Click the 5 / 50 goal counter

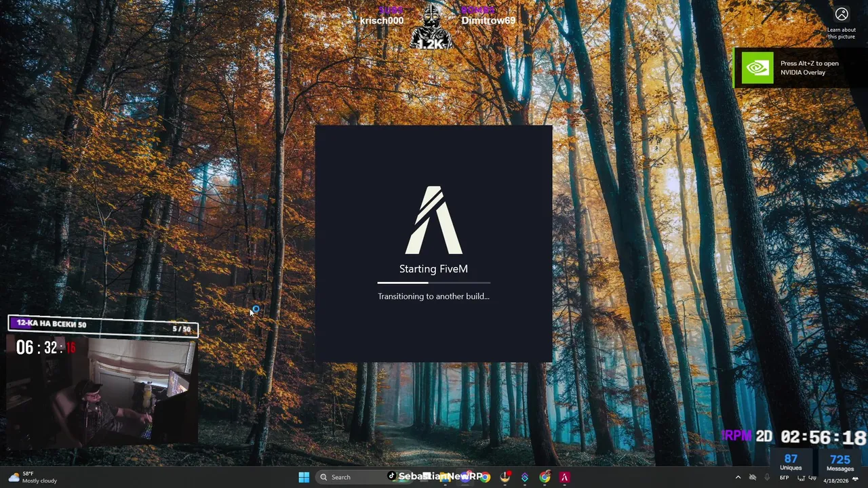click(x=182, y=329)
